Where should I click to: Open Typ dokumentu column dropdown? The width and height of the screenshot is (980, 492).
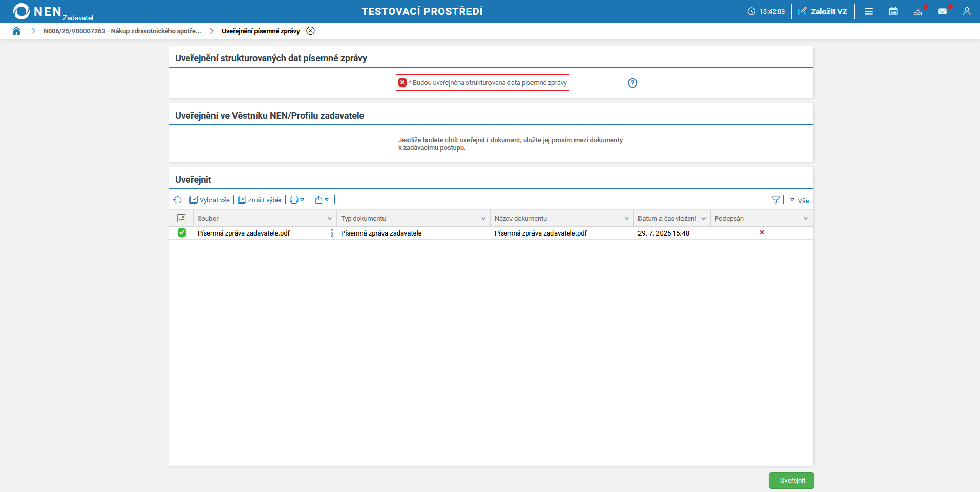[x=482, y=218]
